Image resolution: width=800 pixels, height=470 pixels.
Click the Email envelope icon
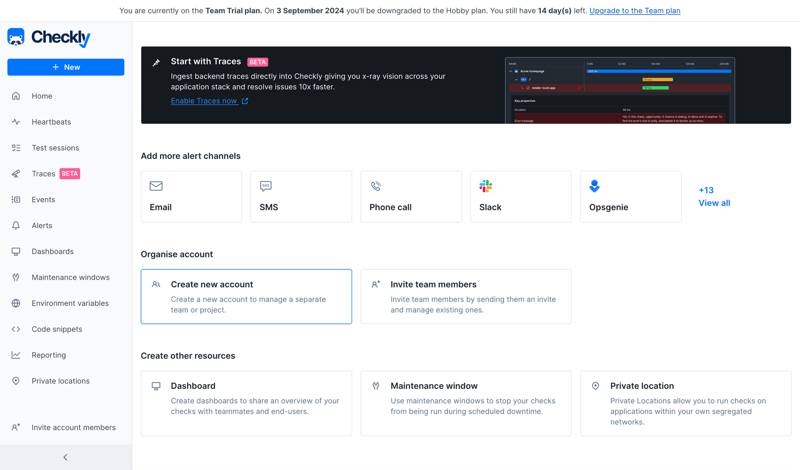pyautogui.click(x=156, y=186)
